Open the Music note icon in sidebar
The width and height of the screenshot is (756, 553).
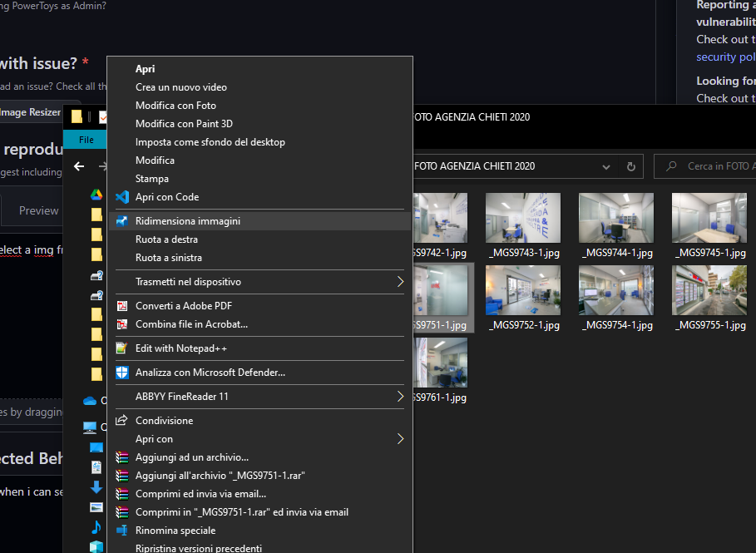pyautogui.click(x=96, y=527)
